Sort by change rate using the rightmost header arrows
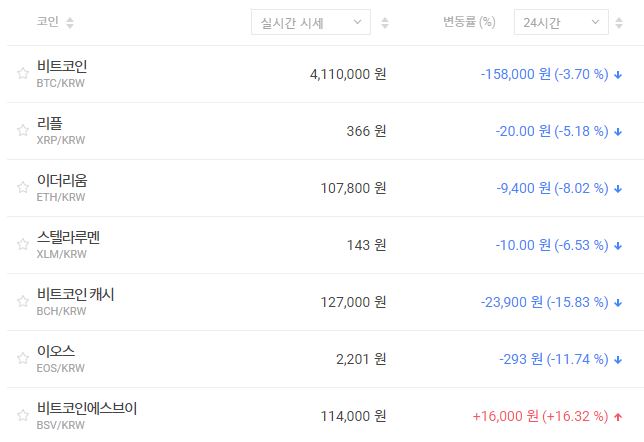 pos(624,22)
